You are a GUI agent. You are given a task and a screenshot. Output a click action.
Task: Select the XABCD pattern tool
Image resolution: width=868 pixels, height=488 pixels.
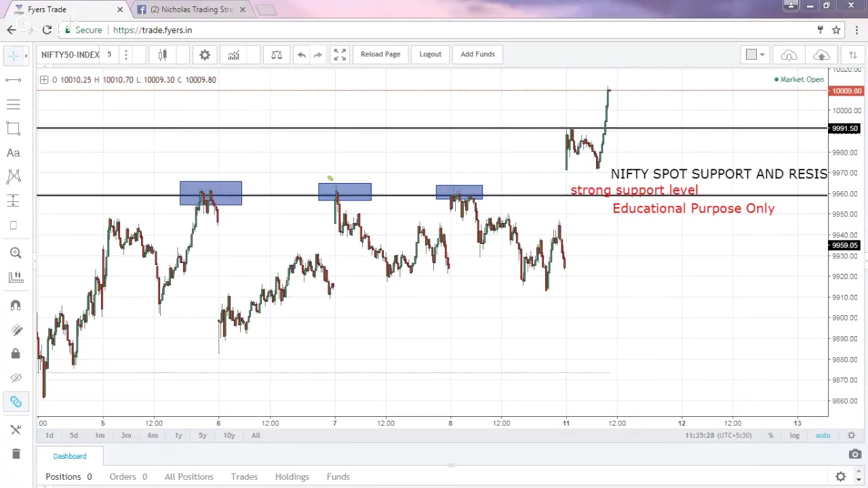(14, 177)
